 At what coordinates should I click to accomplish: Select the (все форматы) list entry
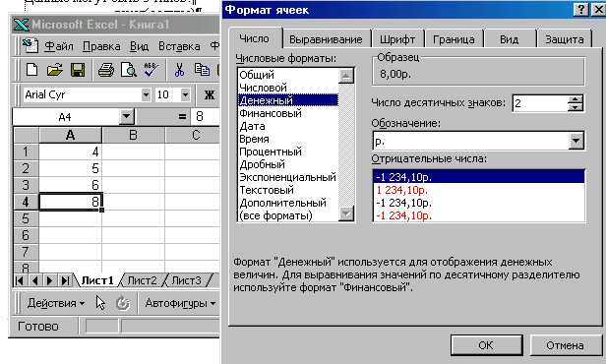288,215
